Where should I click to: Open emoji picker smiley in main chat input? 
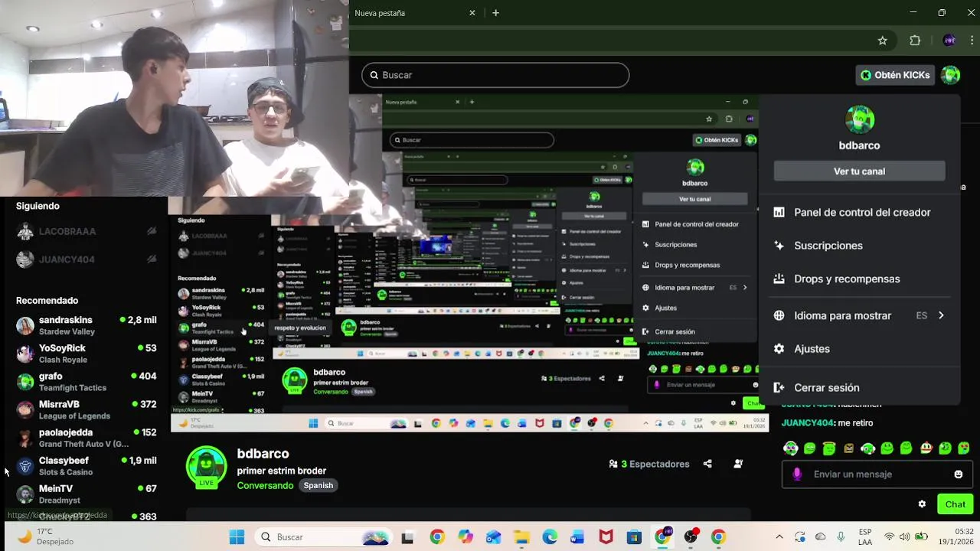pyautogui.click(x=959, y=474)
